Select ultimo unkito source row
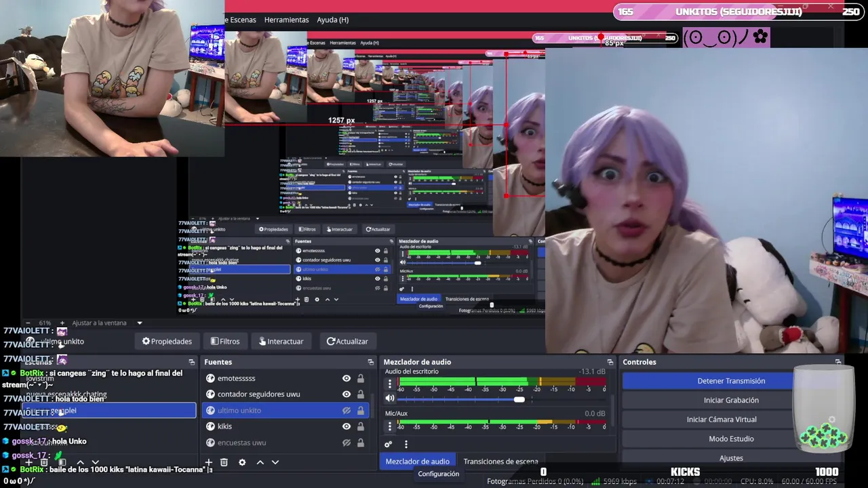Image resolution: width=868 pixels, height=488 pixels. point(285,410)
